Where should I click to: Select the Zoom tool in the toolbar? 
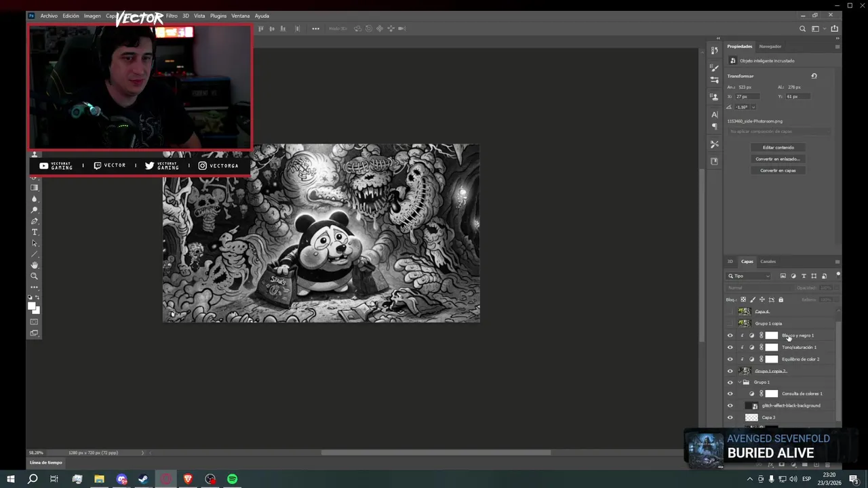35,276
